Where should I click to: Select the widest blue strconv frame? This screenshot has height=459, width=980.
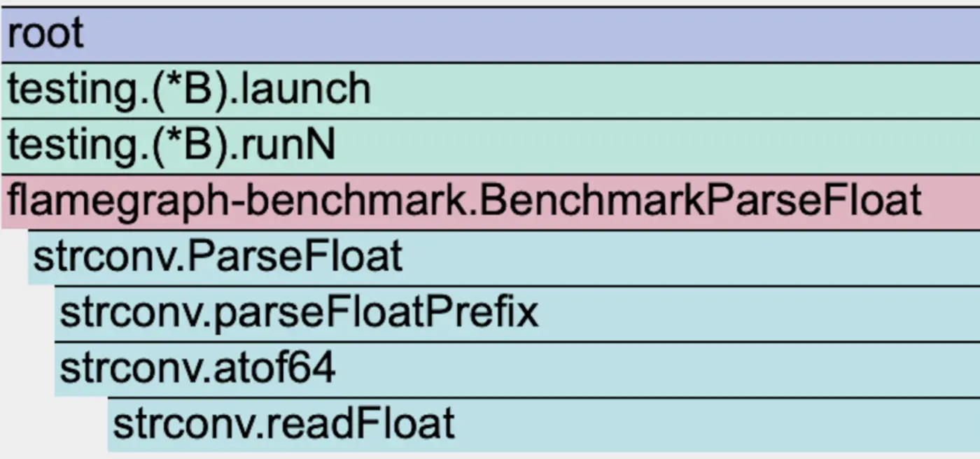click(x=504, y=257)
